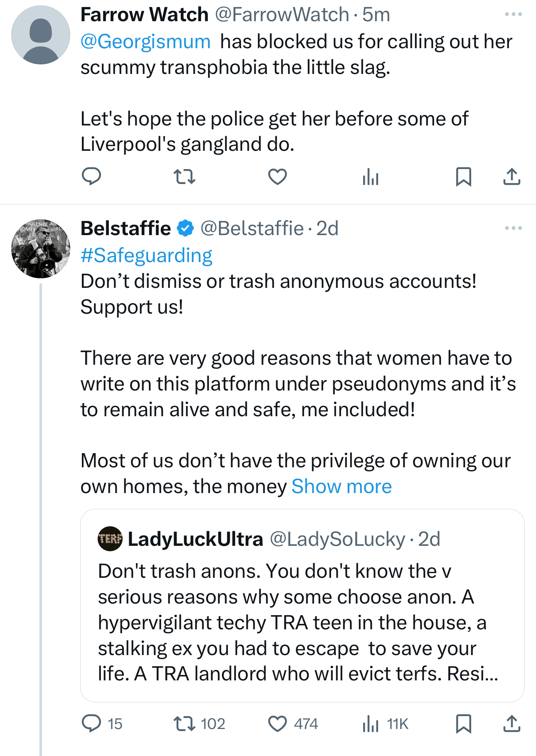Bookmark the Belstaffie tweet
This screenshot has height=756, width=536.
(x=463, y=723)
